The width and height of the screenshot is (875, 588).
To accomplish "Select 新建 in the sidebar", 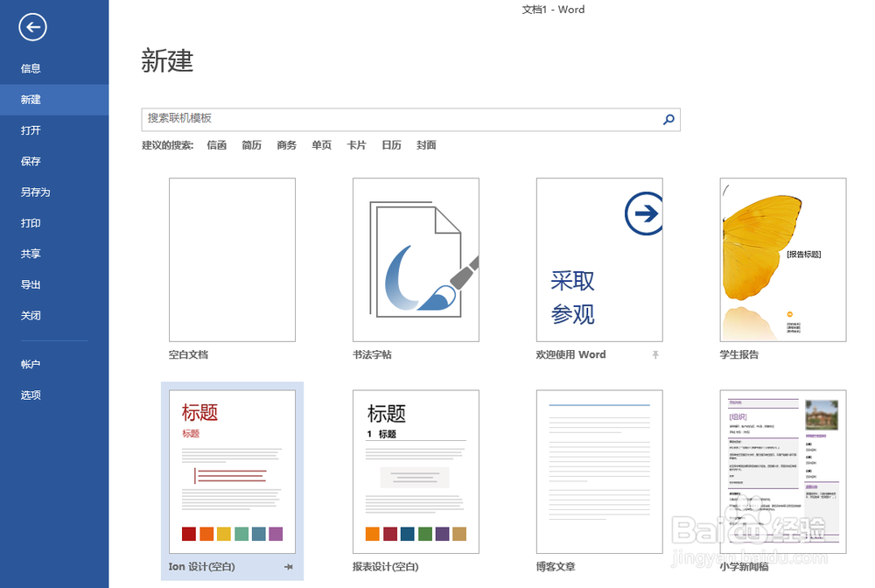I will [54, 100].
